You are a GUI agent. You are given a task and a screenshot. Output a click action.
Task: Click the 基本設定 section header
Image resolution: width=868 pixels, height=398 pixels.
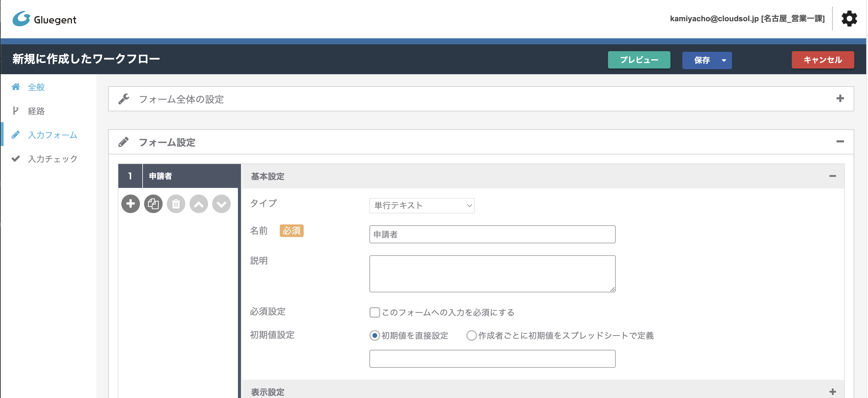click(543, 176)
